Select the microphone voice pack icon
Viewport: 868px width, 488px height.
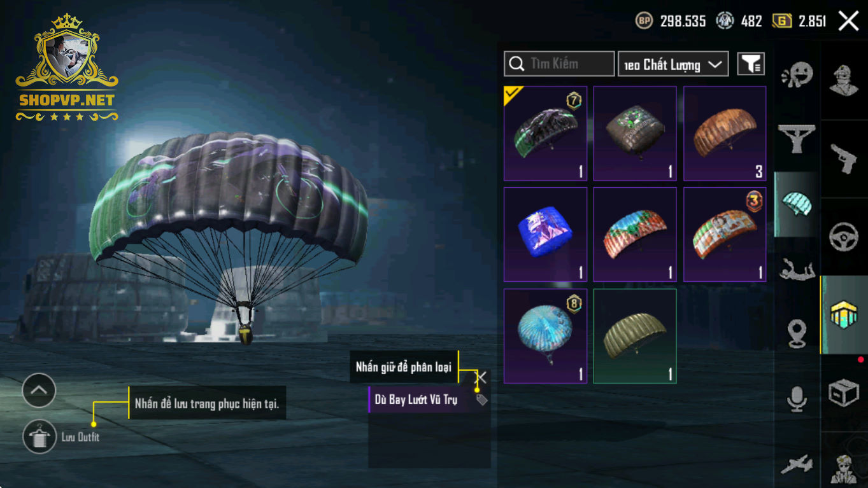tap(797, 399)
